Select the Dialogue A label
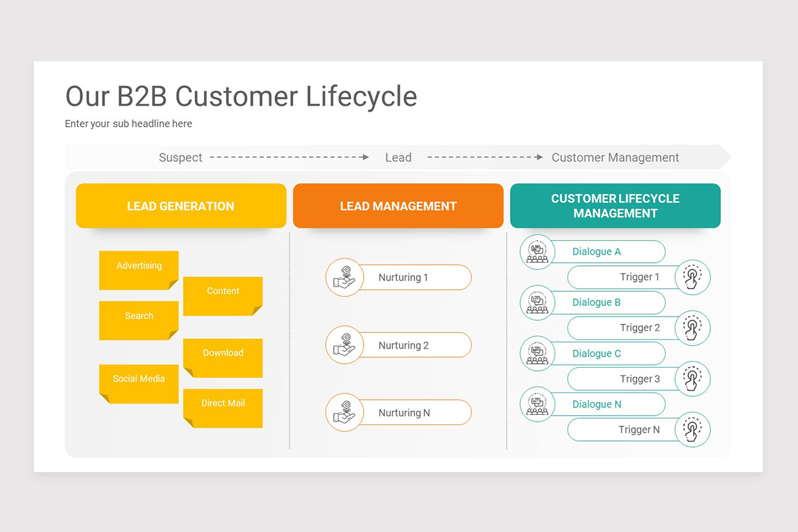The image size is (798, 532). [597, 252]
